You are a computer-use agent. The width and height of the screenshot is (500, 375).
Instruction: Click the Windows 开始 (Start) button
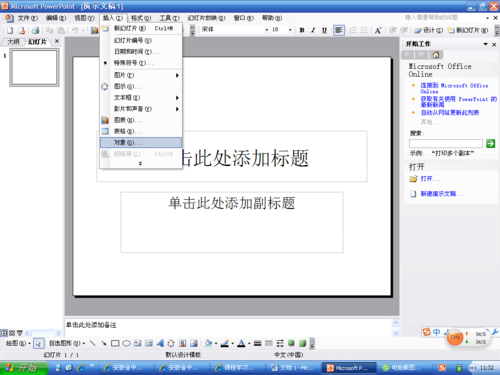23,368
